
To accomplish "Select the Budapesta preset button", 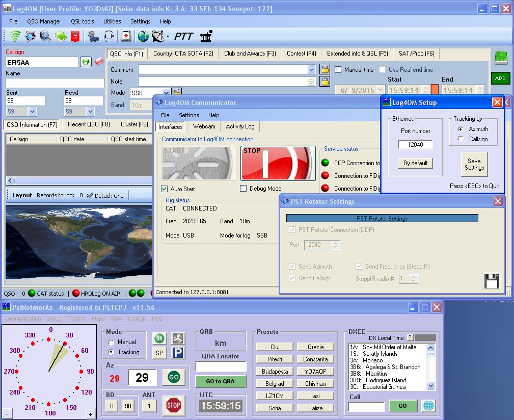I will (275, 372).
